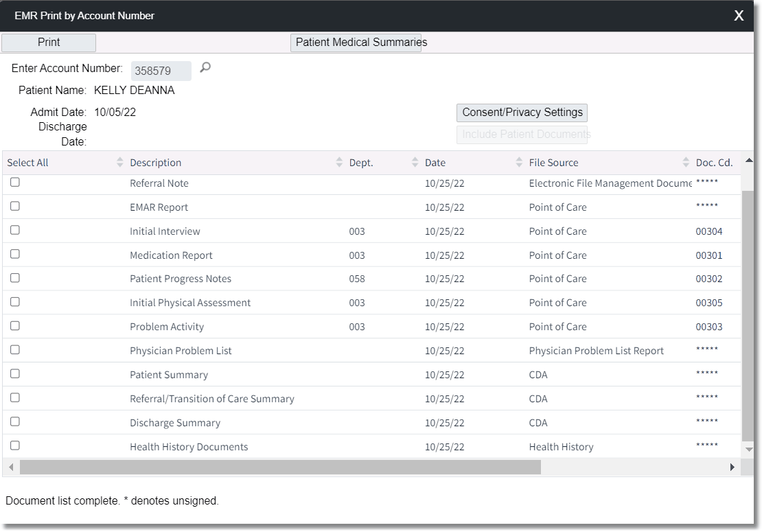Click the sort arrows beside Select All
The image size is (762, 532).
click(120, 162)
